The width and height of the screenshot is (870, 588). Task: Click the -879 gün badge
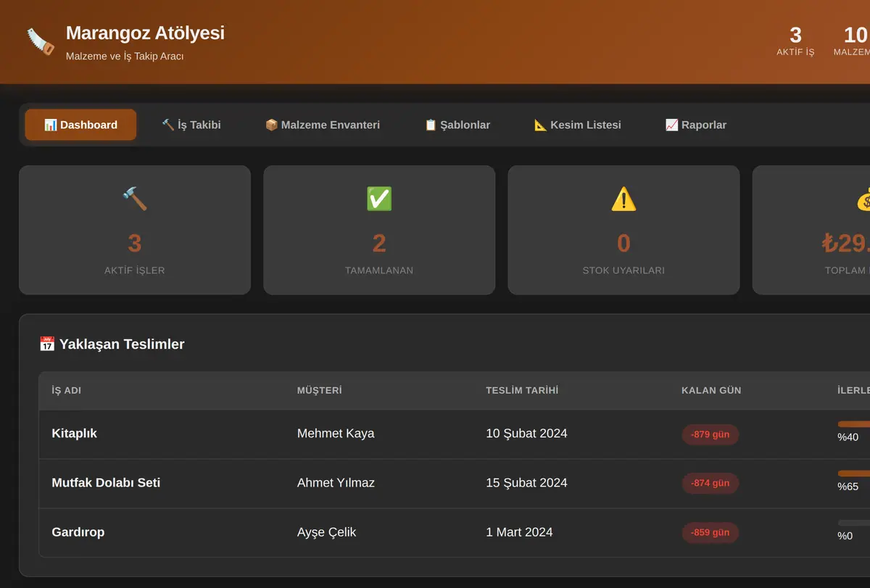coord(710,434)
